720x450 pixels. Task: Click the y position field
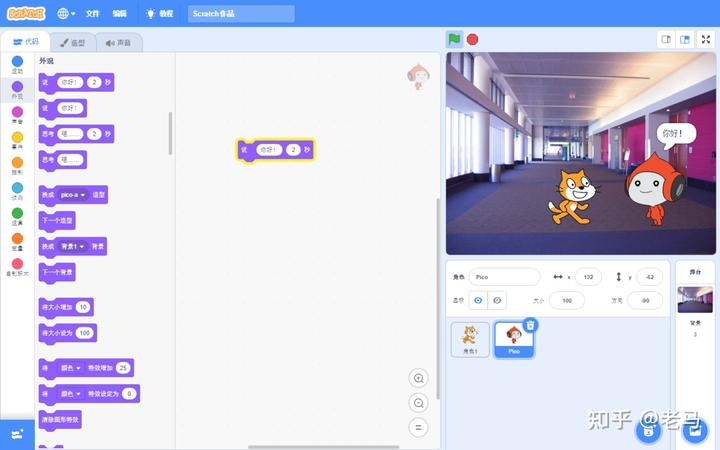point(649,277)
